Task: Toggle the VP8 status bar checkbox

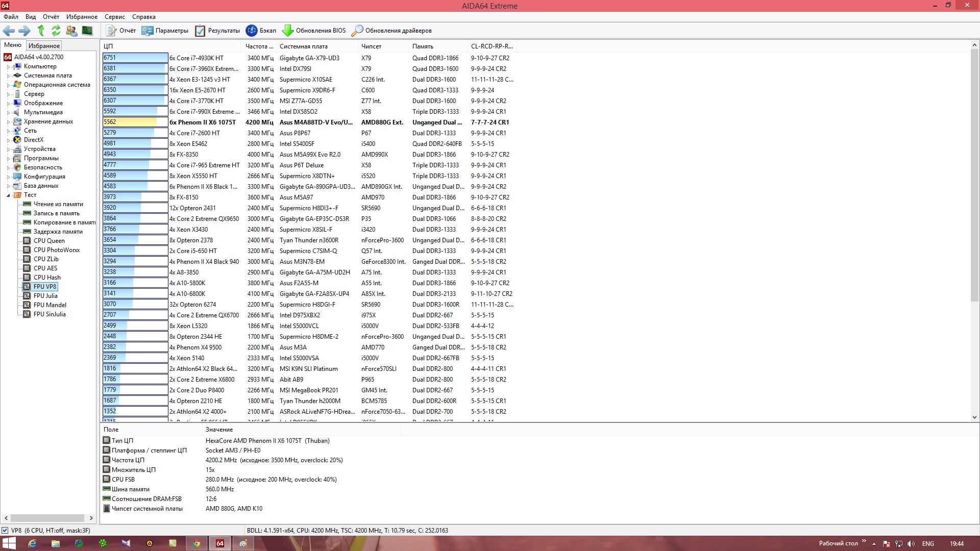Action: click(5, 531)
